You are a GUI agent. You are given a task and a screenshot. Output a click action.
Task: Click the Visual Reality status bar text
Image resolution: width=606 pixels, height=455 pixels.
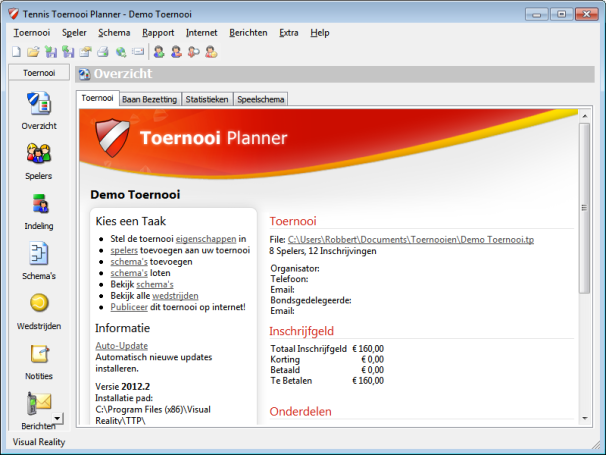tap(39, 442)
